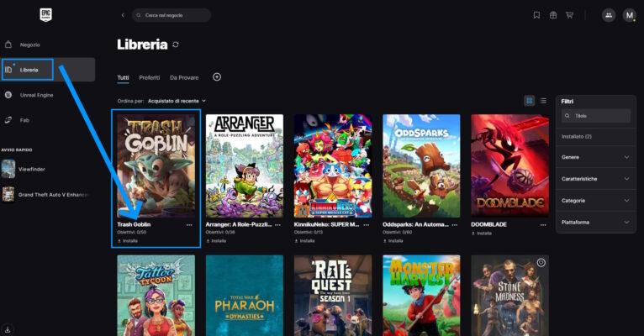Open the Acquistato di recente sort dropdown
The image size is (644, 336).
(x=177, y=101)
